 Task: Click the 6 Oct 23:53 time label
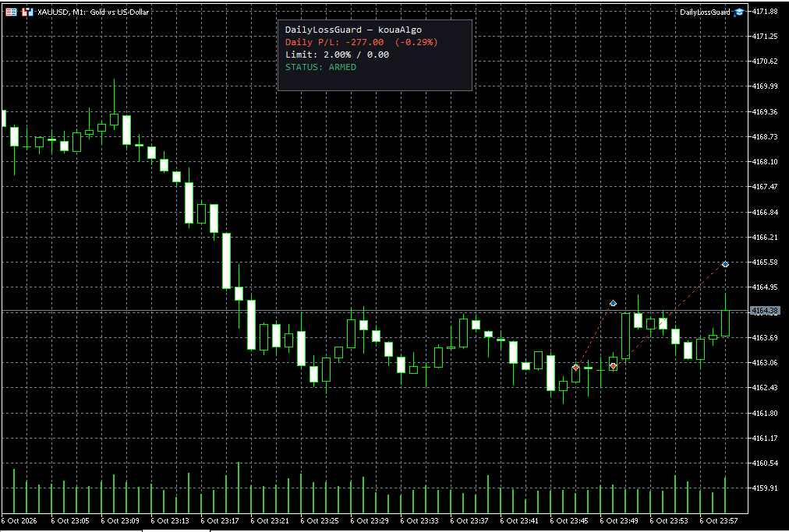tap(669, 520)
